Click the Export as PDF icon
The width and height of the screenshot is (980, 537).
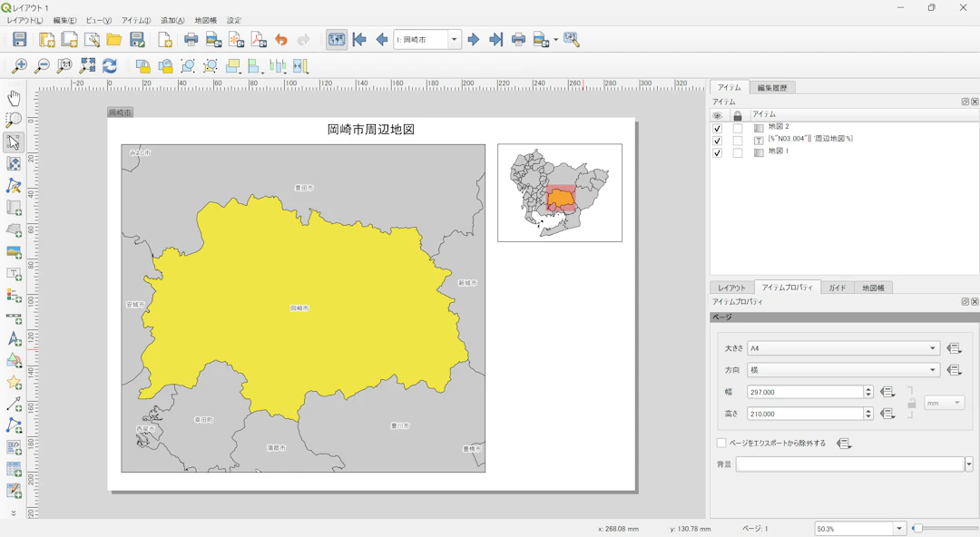point(259,40)
